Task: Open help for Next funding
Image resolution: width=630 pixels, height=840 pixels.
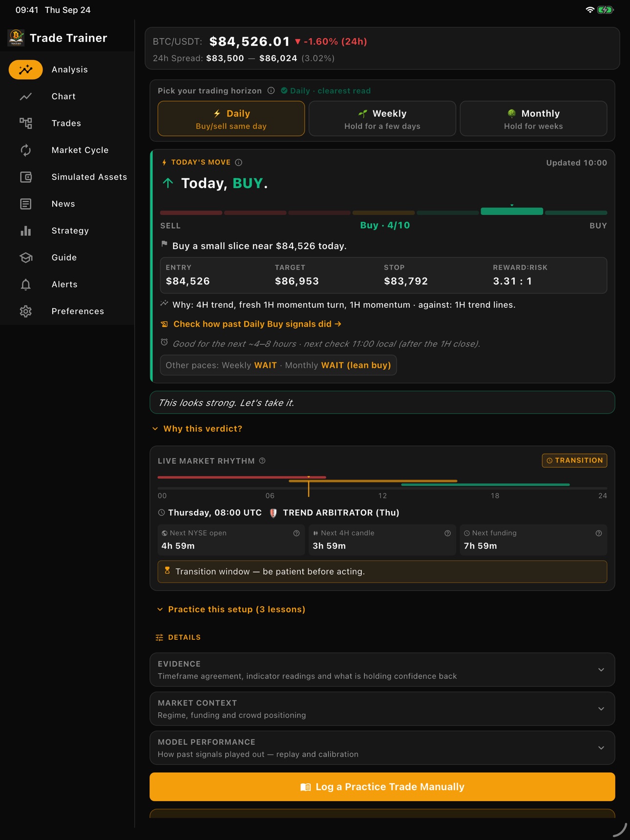Action: click(x=599, y=533)
